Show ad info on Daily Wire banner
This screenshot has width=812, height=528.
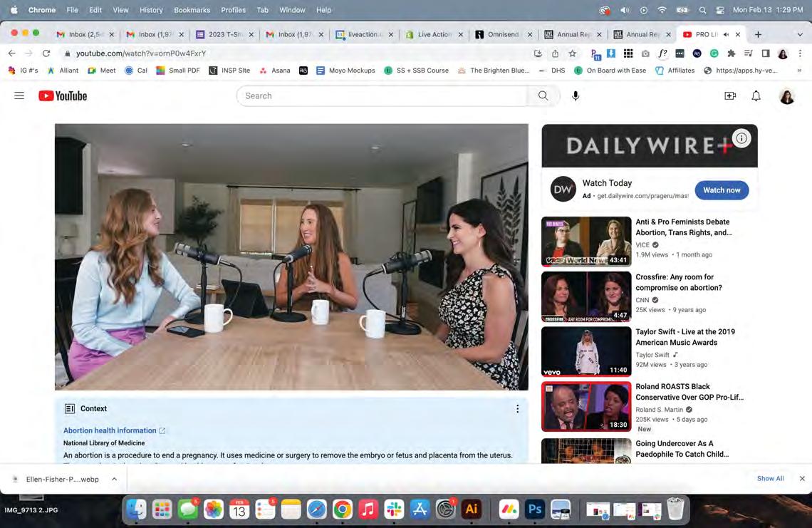(741, 138)
